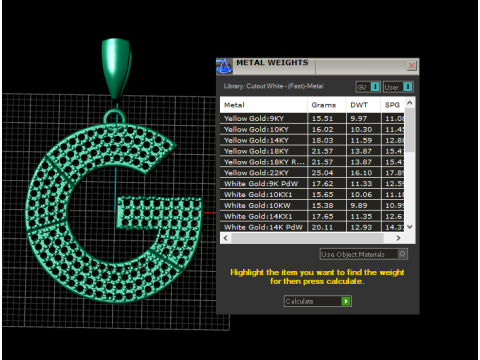The image size is (480, 360).
Task: Sort by the SPG column header
Action: click(x=393, y=105)
